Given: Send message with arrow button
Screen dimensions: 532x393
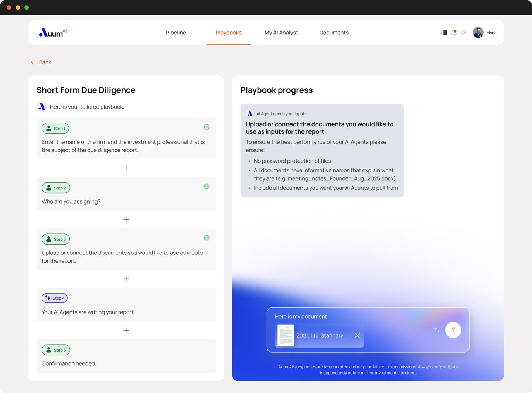Looking at the screenshot, I should click(x=453, y=330).
